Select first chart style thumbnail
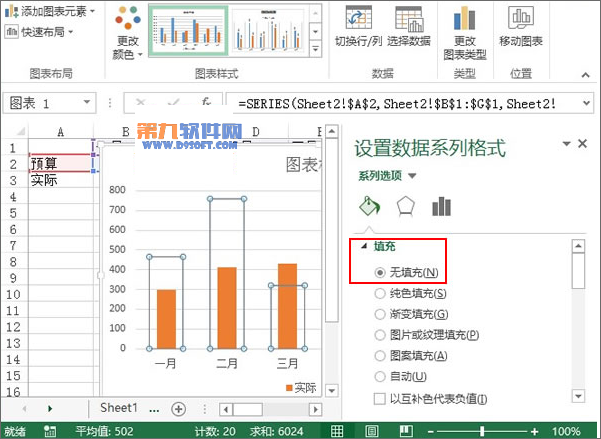Viewport: 601px width, 439px height. (x=188, y=31)
